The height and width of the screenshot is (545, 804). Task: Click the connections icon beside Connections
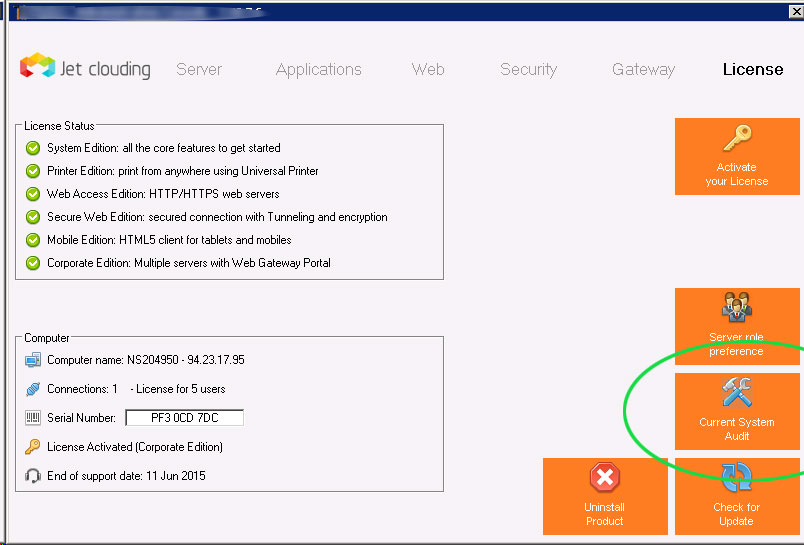click(x=33, y=389)
